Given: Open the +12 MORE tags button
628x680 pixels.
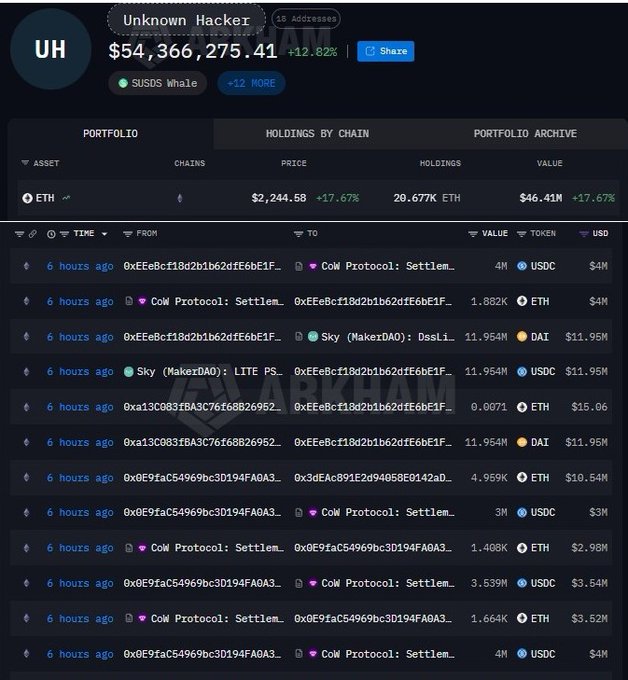Looking at the screenshot, I should tap(251, 83).
